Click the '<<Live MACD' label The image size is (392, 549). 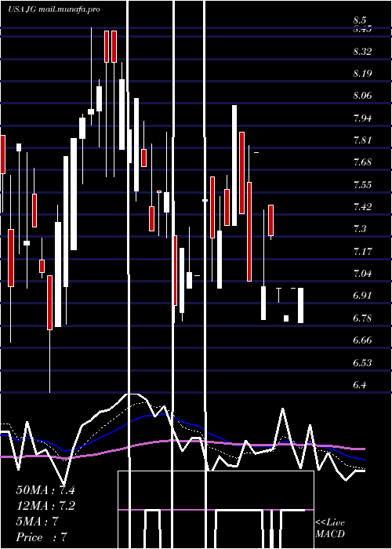(x=330, y=529)
